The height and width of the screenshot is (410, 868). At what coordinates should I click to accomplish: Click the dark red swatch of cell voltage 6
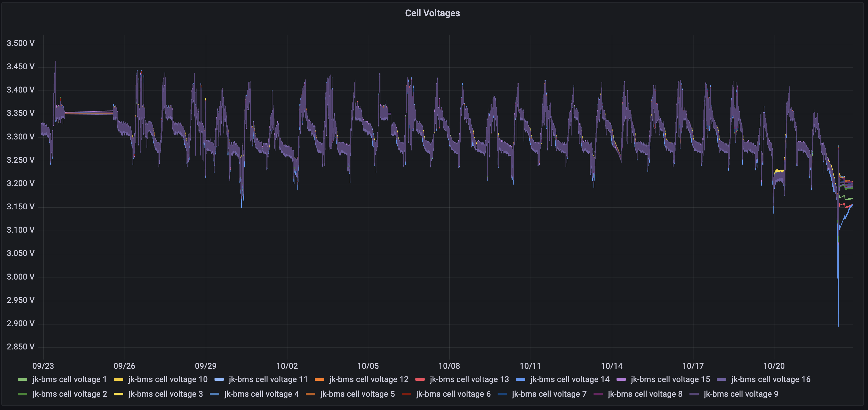[406, 394]
